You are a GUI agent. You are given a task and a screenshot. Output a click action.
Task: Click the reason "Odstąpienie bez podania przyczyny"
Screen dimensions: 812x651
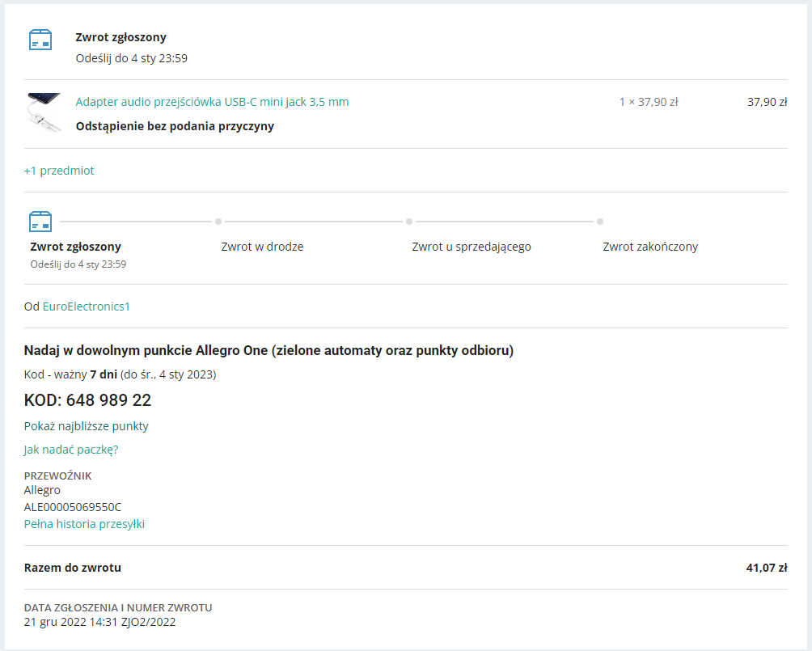tap(174, 126)
